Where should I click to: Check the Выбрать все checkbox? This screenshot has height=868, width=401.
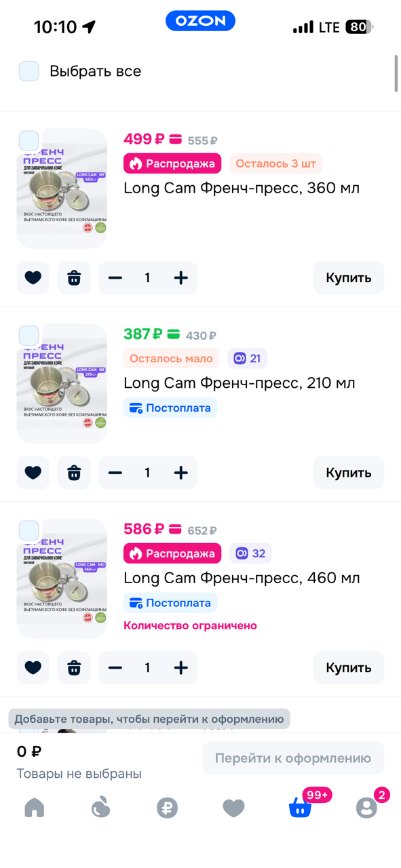[28, 71]
